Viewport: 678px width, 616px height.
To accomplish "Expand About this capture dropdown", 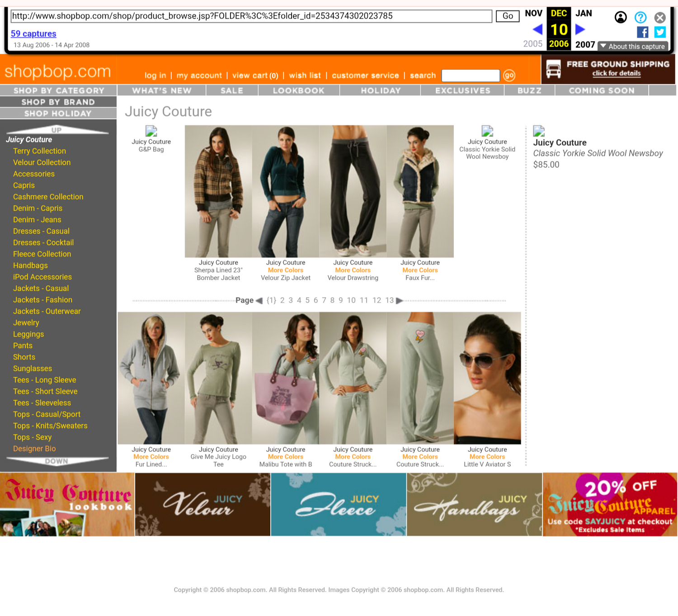I will [633, 46].
